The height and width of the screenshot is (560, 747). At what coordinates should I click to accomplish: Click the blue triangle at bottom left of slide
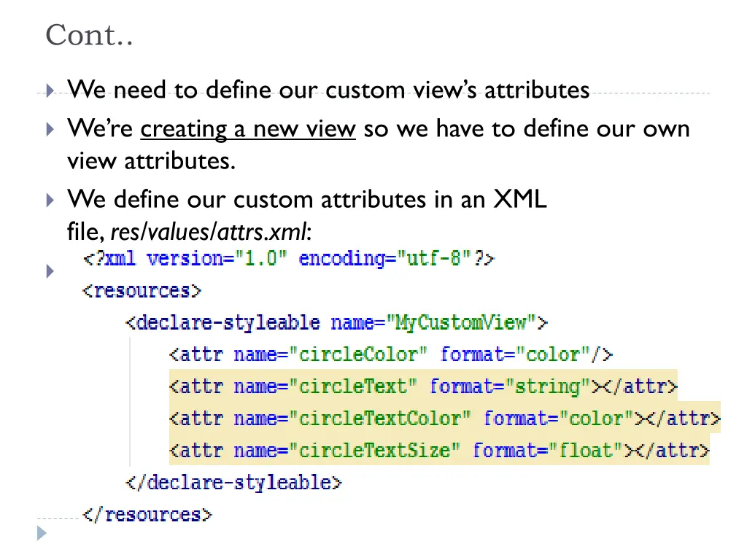(x=42, y=533)
